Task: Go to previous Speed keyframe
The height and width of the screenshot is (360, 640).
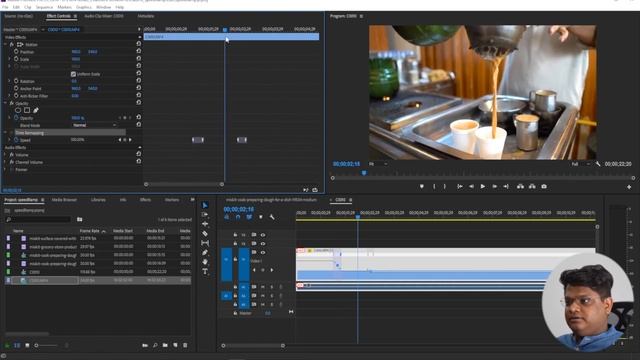Action: (120, 140)
